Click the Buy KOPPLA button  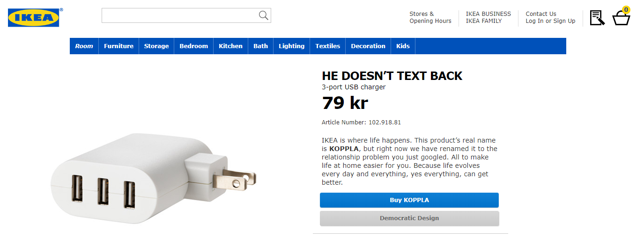click(409, 200)
